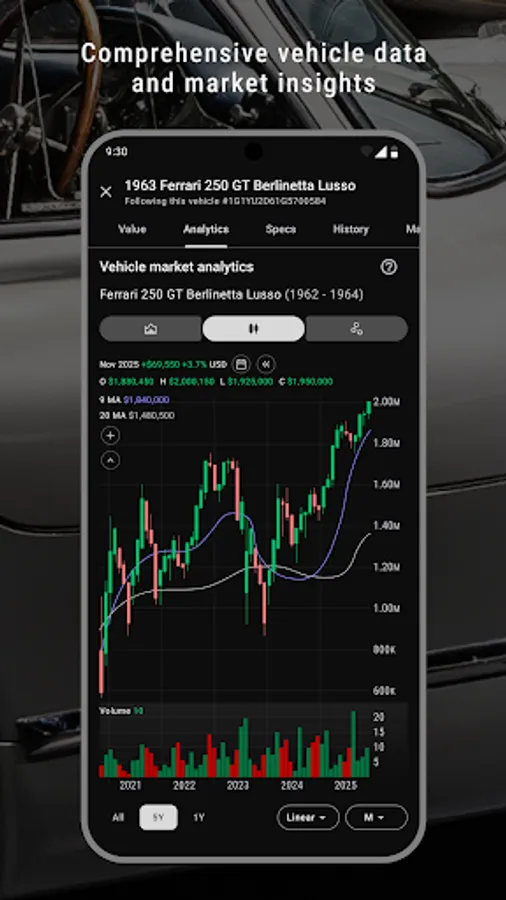Click the vehicle title 1963 Ferrari 250 GT
The height and width of the screenshot is (900, 506).
click(x=240, y=185)
